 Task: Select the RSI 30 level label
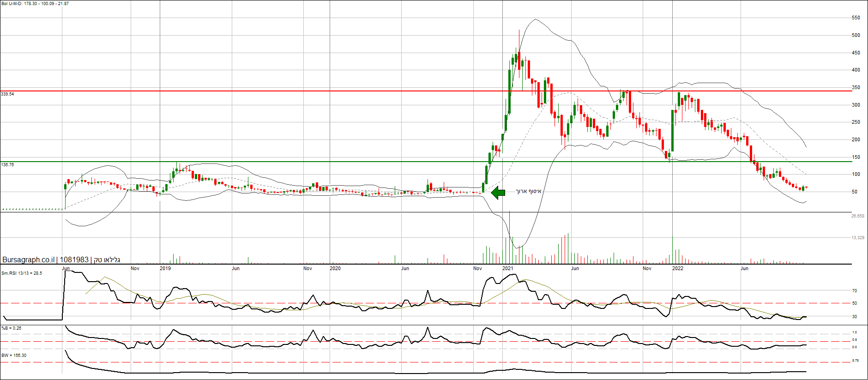click(x=855, y=317)
